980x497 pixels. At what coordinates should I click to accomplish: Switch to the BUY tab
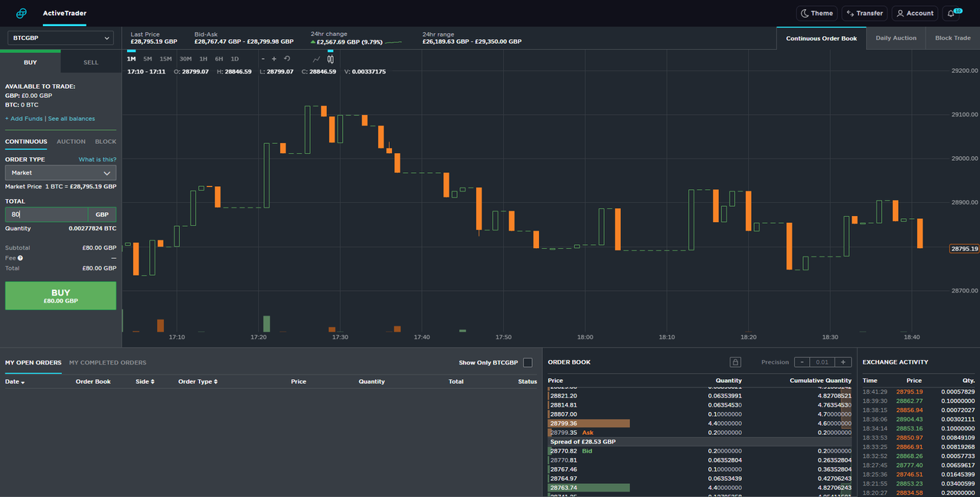[31, 62]
